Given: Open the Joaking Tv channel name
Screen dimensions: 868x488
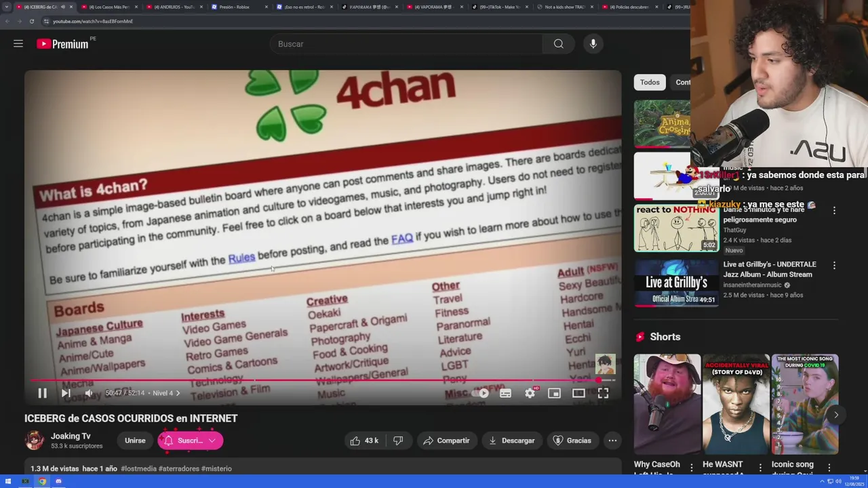Looking at the screenshot, I should click(x=71, y=436).
